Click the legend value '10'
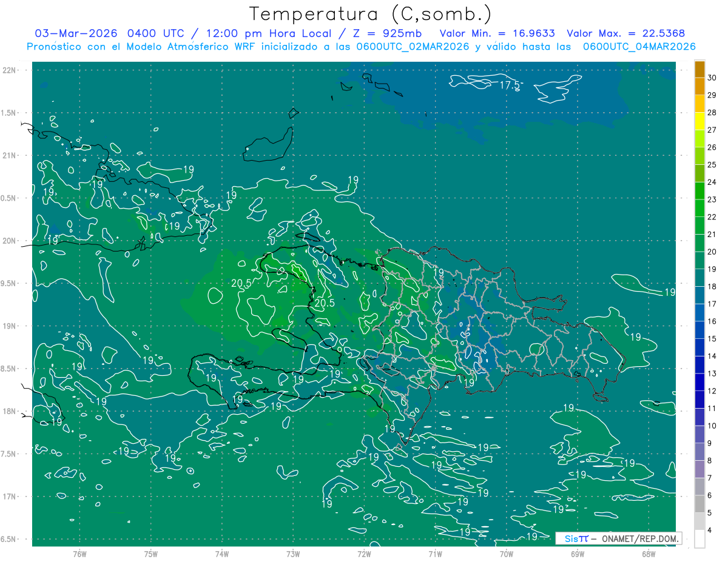Image resolution: width=728 pixels, height=562 pixels. tap(712, 426)
